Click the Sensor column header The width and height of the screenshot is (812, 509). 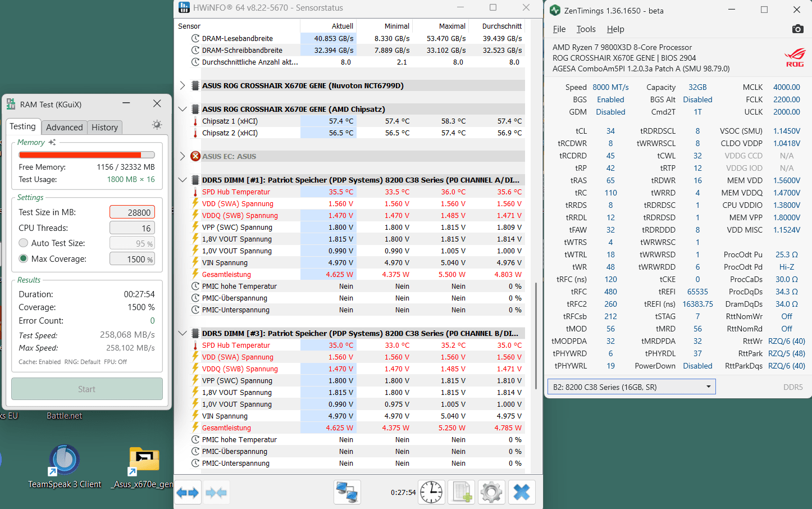(238, 26)
